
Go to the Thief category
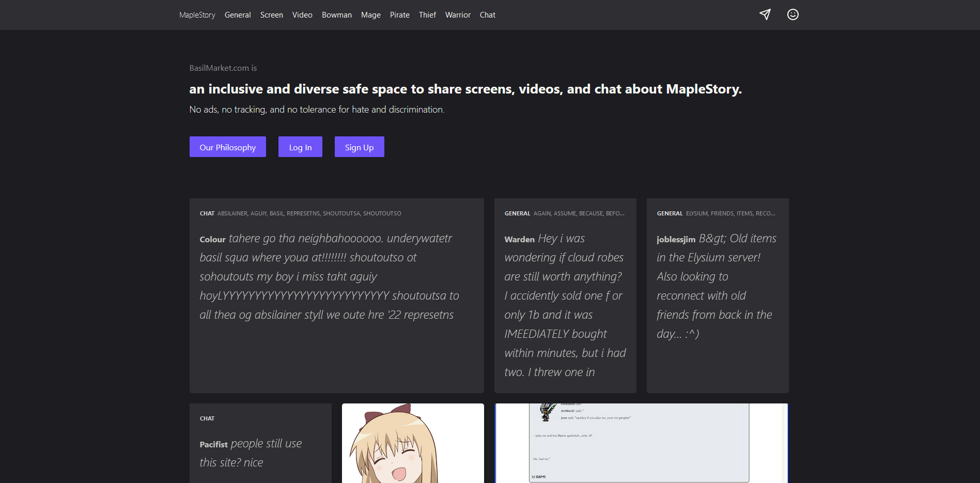(x=427, y=15)
